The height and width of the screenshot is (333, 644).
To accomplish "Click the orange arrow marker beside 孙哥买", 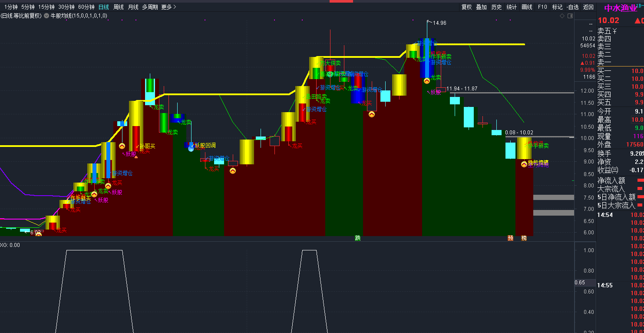I will pyautogui.click(x=122, y=146).
